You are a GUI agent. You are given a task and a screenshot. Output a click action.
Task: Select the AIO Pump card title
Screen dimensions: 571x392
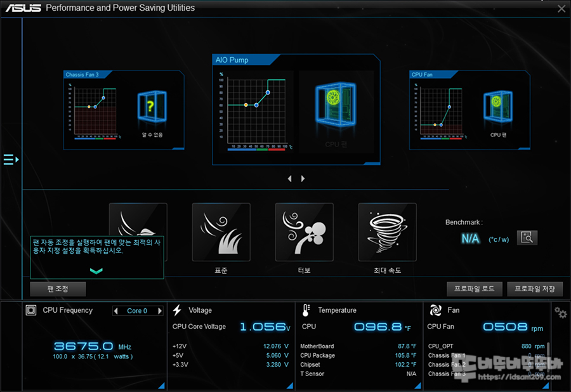click(232, 60)
